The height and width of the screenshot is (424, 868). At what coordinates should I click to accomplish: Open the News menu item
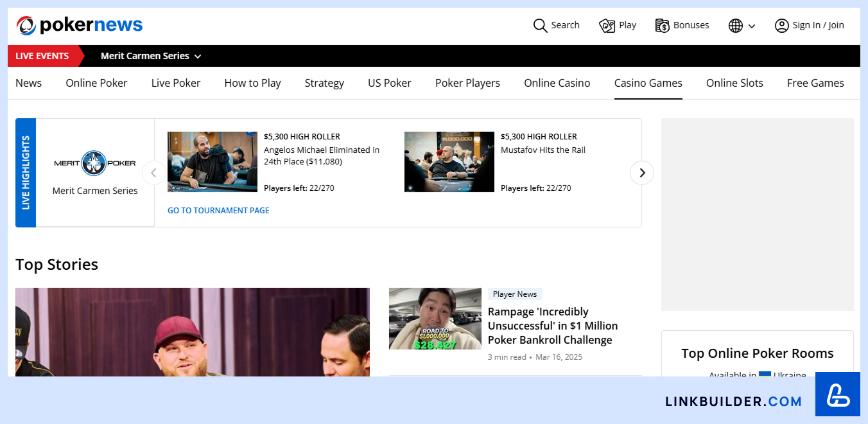(x=28, y=83)
